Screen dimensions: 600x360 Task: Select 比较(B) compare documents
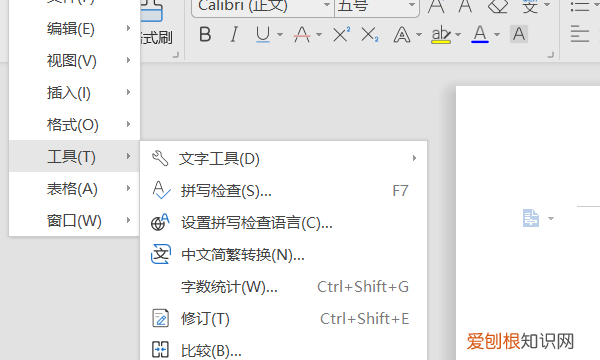(284, 350)
